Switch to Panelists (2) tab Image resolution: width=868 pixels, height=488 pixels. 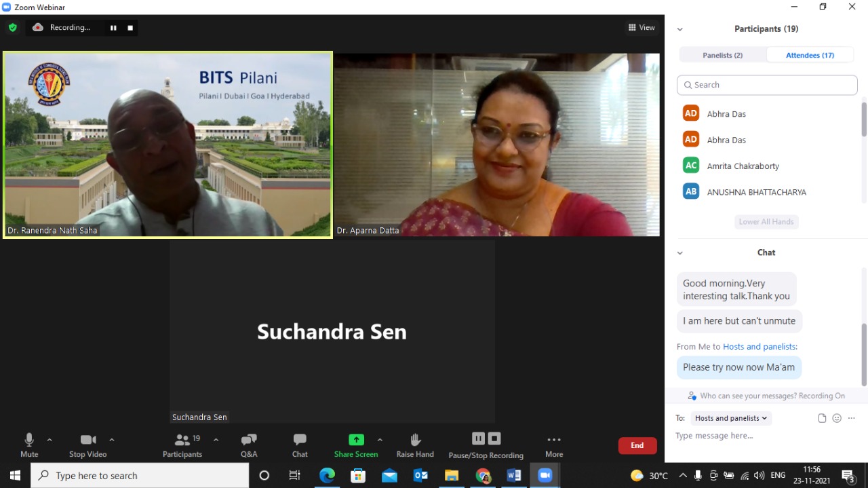pos(723,55)
